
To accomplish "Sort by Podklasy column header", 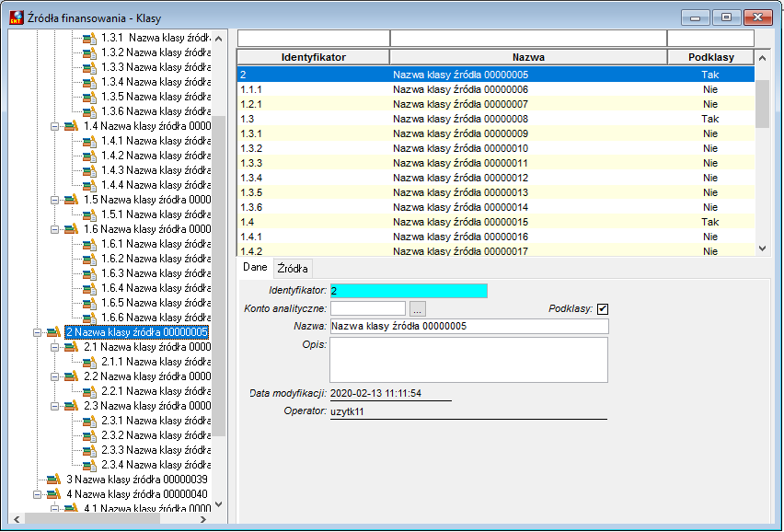I will pos(710,57).
